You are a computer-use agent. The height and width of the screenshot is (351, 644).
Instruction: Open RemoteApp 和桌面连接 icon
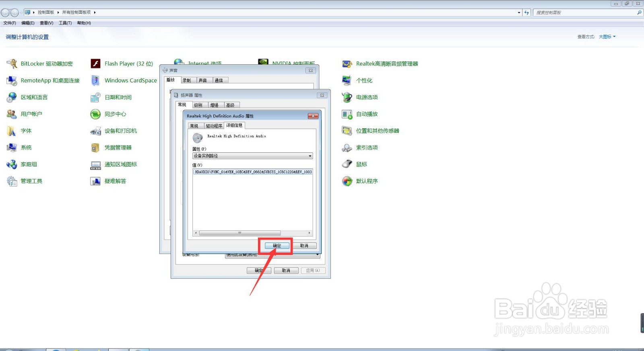click(12, 80)
